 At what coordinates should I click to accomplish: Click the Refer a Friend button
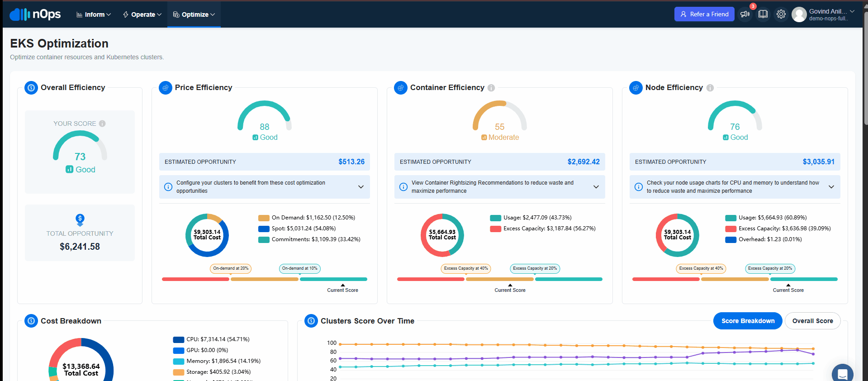click(704, 14)
